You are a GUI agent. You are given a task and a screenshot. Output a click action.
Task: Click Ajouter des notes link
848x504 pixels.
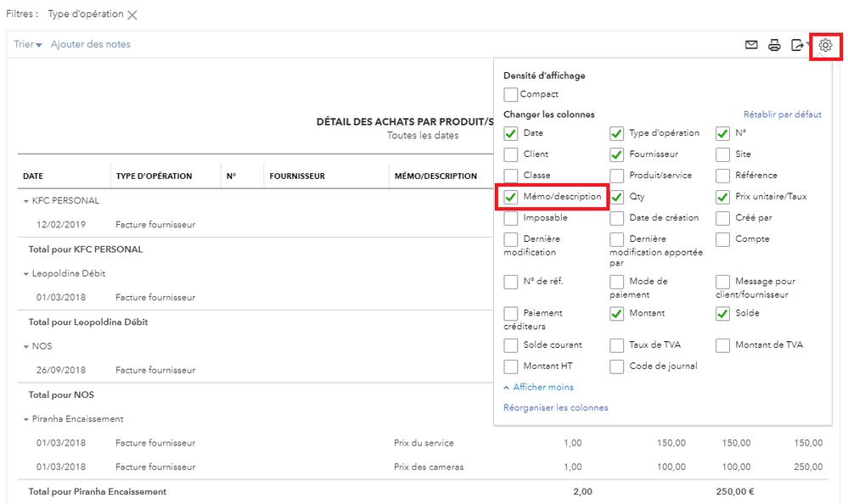91,44
